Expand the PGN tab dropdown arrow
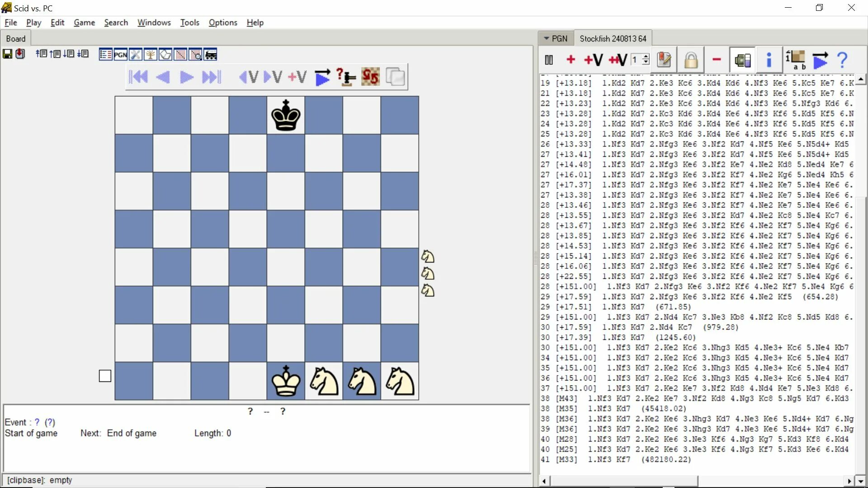The width and height of the screenshot is (868, 488). coord(546,39)
